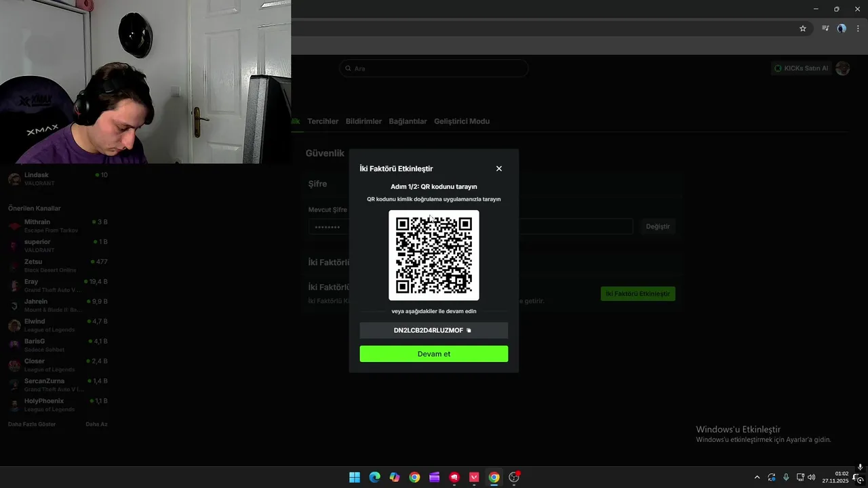Image resolution: width=868 pixels, height=488 pixels.
Task: Open volume tray icon
Action: pyautogui.click(x=812, y=477)
